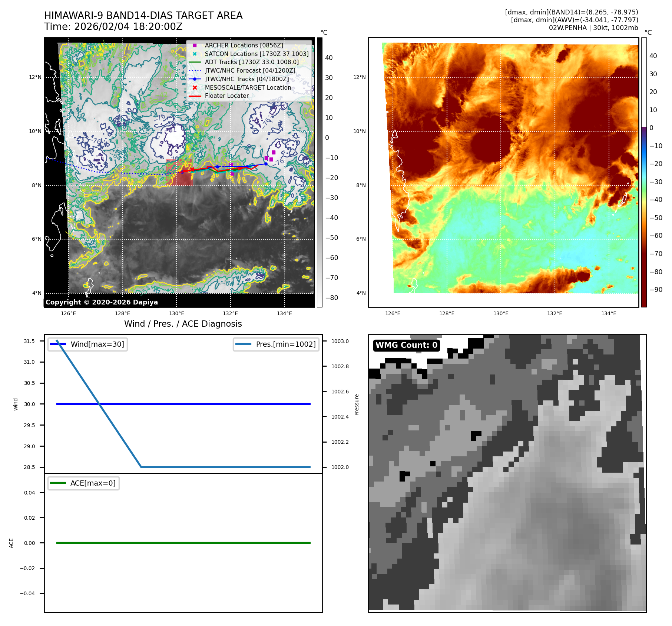Image resolution: width=672 pixels, height=626 pixels.
Task: Click the red MESOSCALE/TARGET Location legend marker
Action: [x=195, y=88]
